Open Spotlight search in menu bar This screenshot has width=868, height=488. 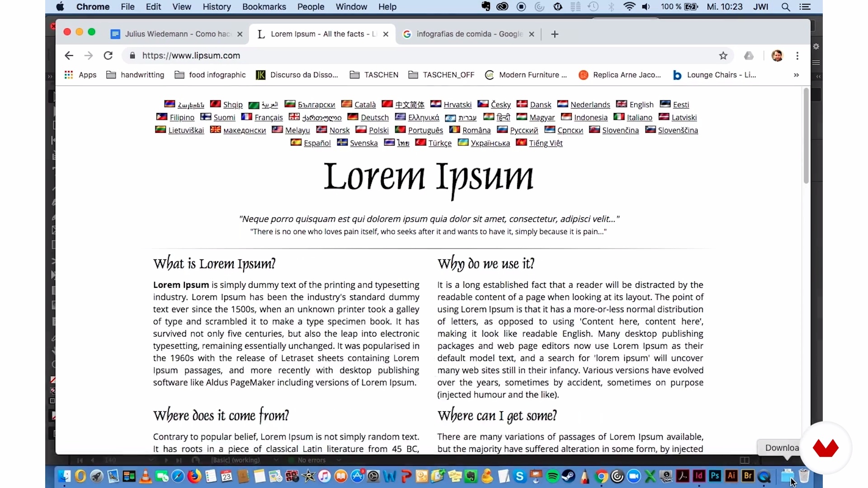pos(786,7)
